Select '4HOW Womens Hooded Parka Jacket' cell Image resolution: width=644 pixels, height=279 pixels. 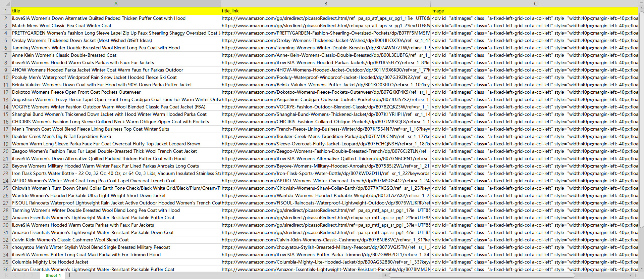116,70
